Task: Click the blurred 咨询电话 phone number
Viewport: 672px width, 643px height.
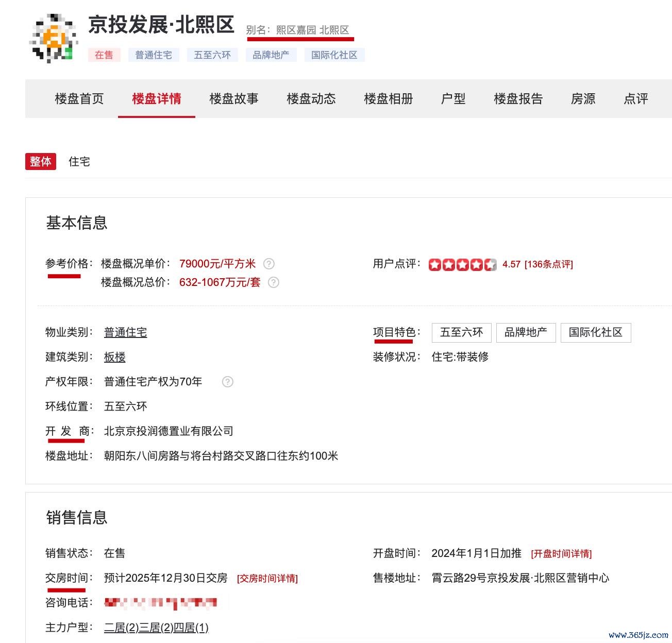Action: click(161, 602)
